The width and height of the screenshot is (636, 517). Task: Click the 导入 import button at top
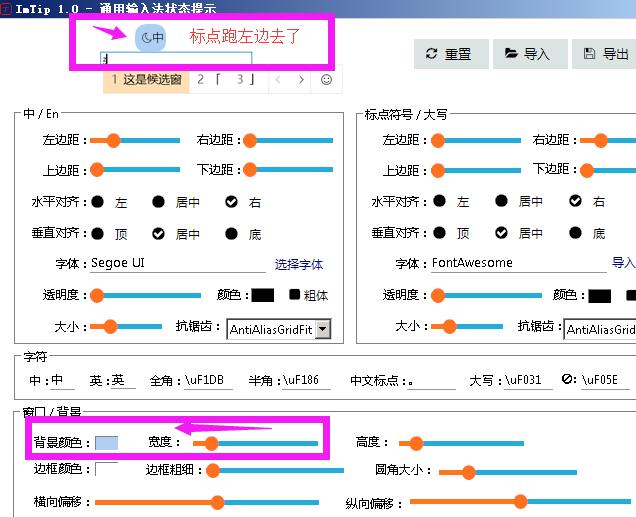[528, 54]
